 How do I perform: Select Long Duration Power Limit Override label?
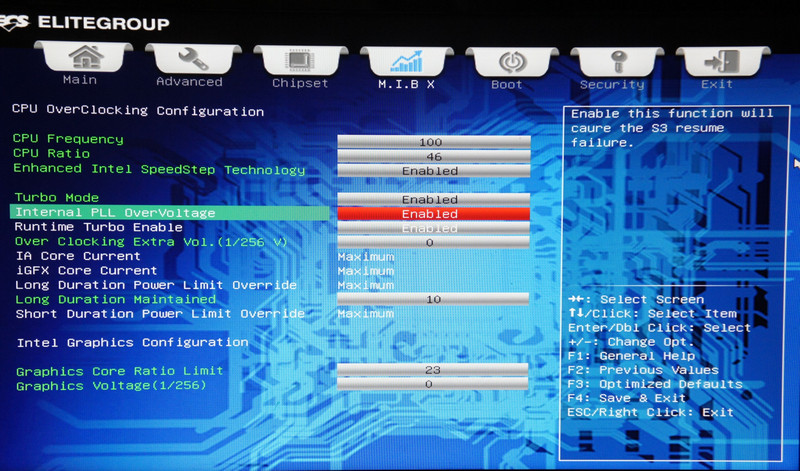pyautogui.click(x=156, y=285)
